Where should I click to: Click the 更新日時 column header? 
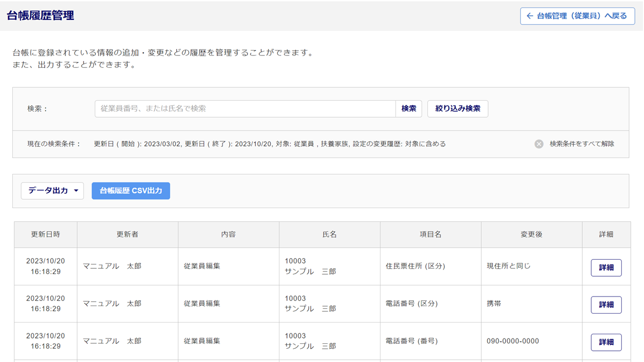[46, 234]
